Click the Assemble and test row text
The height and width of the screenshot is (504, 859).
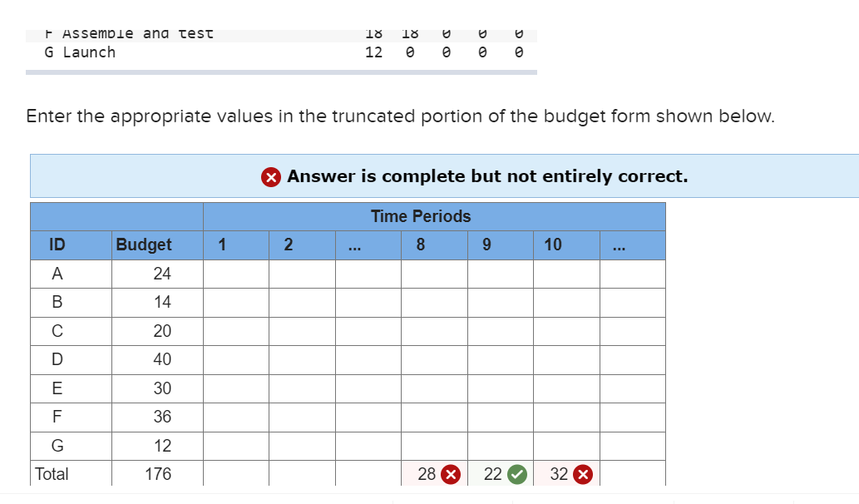coord(129,33)
